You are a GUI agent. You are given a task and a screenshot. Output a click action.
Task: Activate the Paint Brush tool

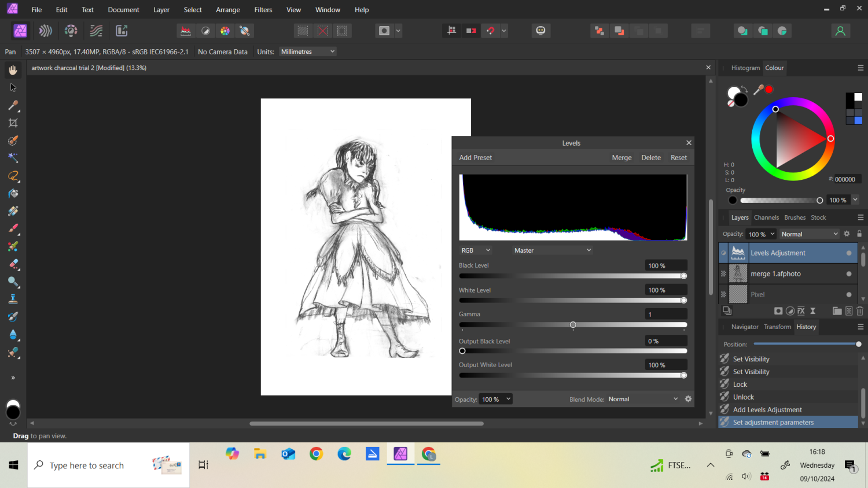tap(13, 228)
